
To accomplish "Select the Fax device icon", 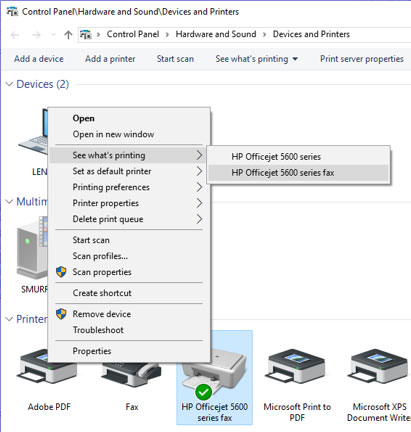I will tap(133, 374).
